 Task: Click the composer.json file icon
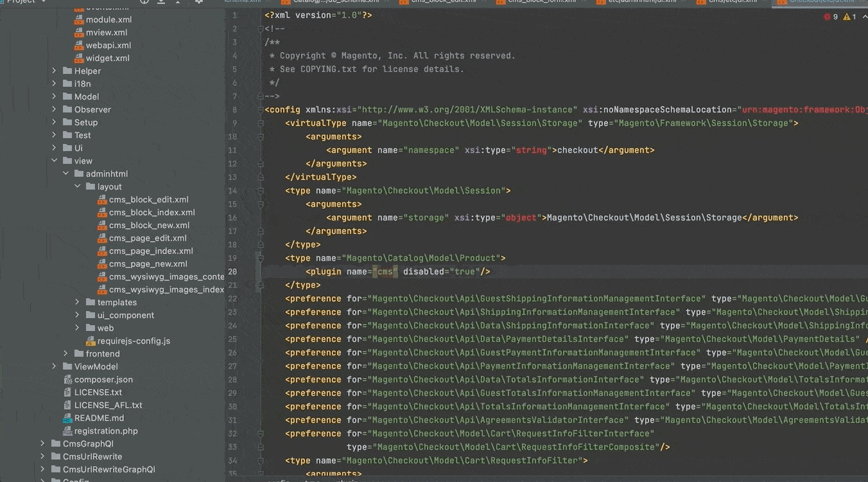[67, 380]
